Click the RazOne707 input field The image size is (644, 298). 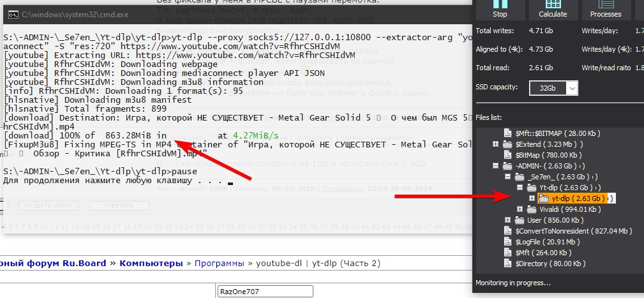coord(265,292)
